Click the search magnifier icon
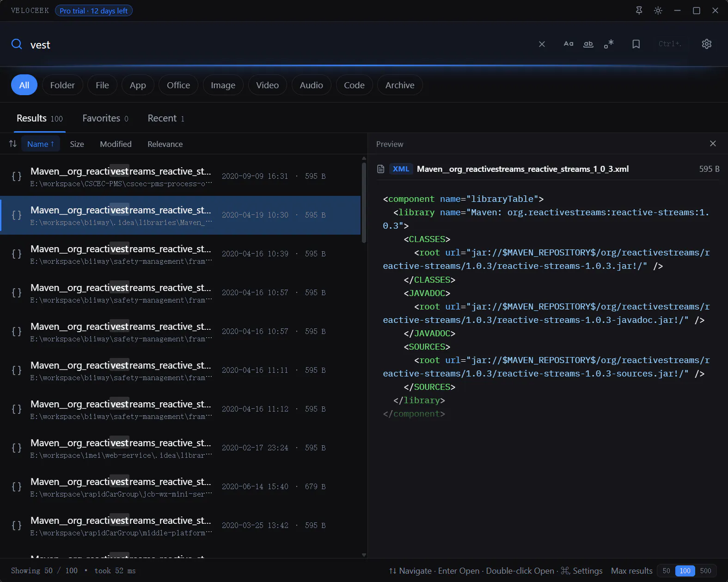The height and width of the screenshot is (582, 728). (x=17, y=44)
